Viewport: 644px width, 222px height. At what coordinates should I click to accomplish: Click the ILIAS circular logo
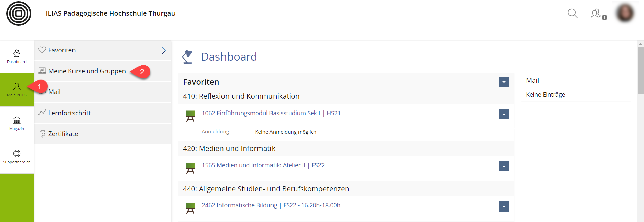pos(19,13)
